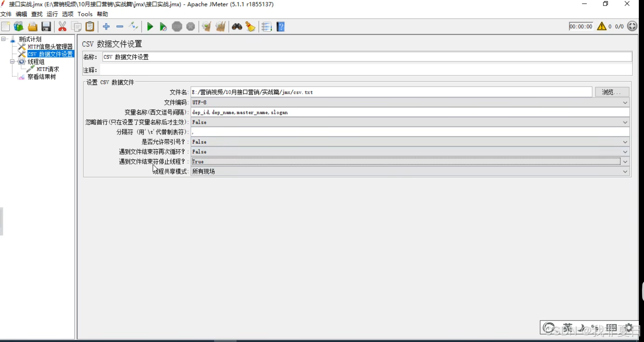Select 察看结果树 listener in tree
644x342 pixels.
(x=42, y=77)
